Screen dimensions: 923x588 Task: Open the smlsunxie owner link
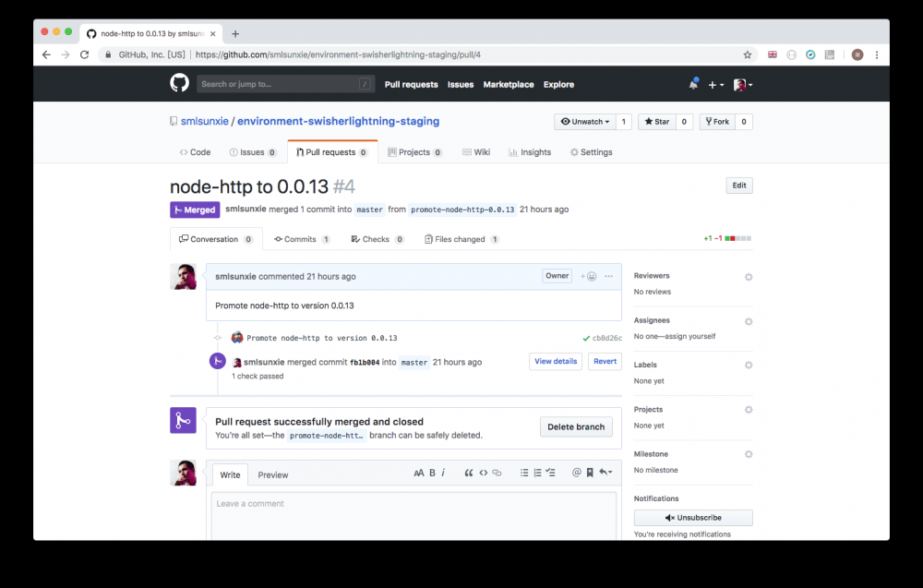(204, 121)
